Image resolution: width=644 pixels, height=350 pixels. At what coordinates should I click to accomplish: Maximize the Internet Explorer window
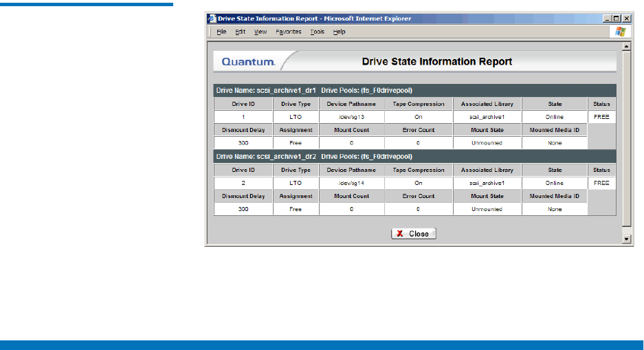point(617,19)
